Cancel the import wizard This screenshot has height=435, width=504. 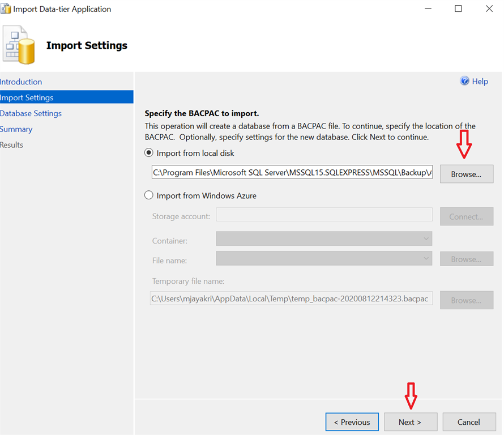coord(468,422)
